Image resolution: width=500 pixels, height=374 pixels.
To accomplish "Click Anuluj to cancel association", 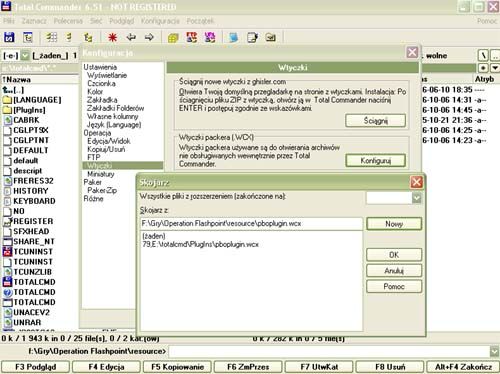I will (394, 271).
